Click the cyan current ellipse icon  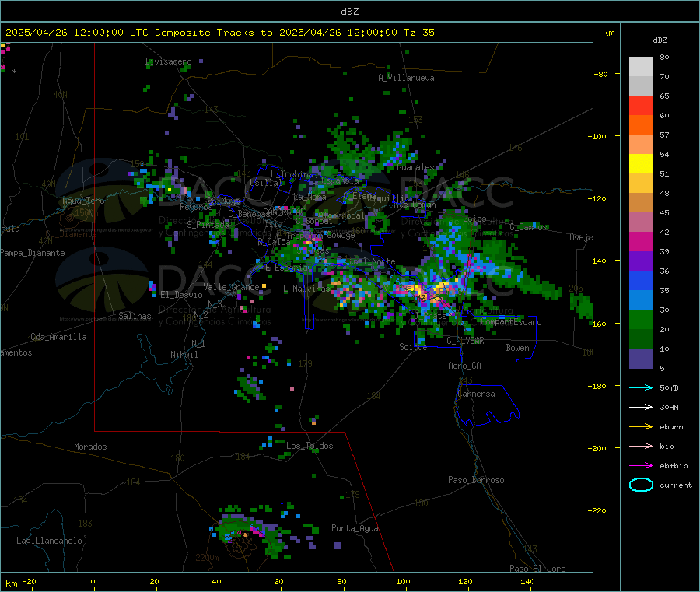[641, 485]
